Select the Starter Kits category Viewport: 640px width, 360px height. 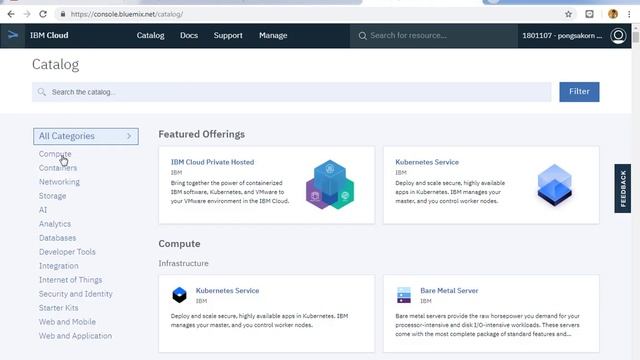point(58,308)
